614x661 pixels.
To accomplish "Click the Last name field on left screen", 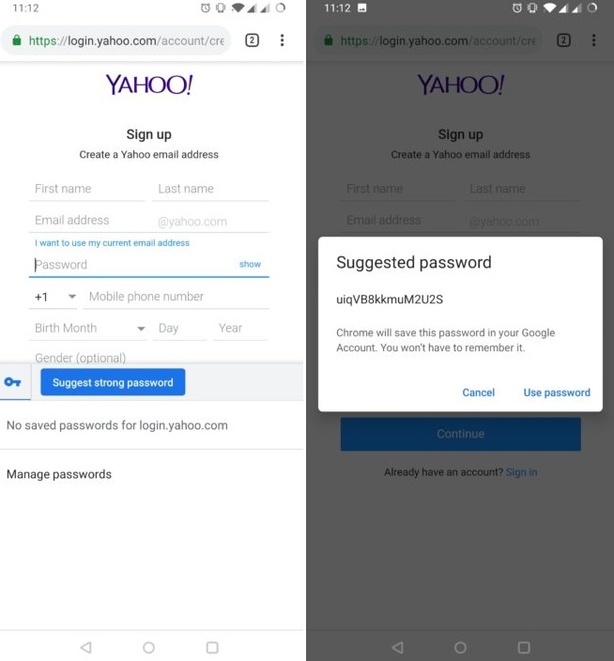I will [x=211, y=189].
